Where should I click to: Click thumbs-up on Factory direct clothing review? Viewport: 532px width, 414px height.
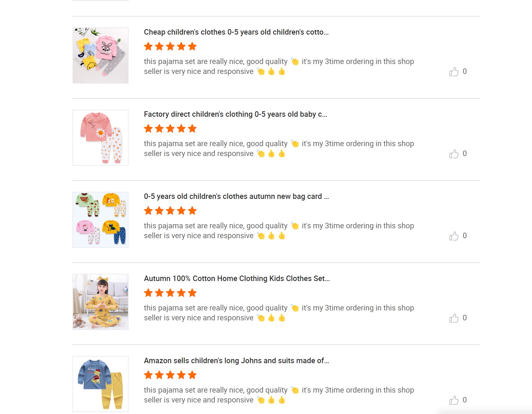point(454,154)
